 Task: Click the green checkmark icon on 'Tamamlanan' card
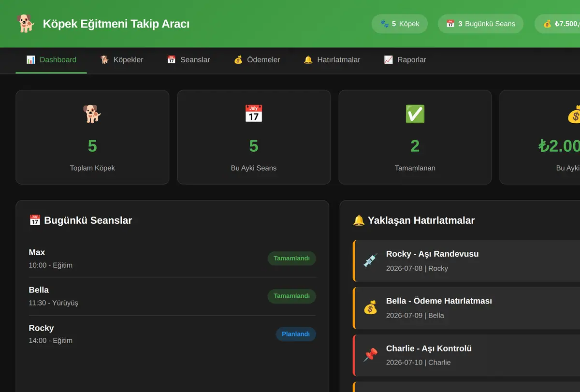tap(415, 114)
